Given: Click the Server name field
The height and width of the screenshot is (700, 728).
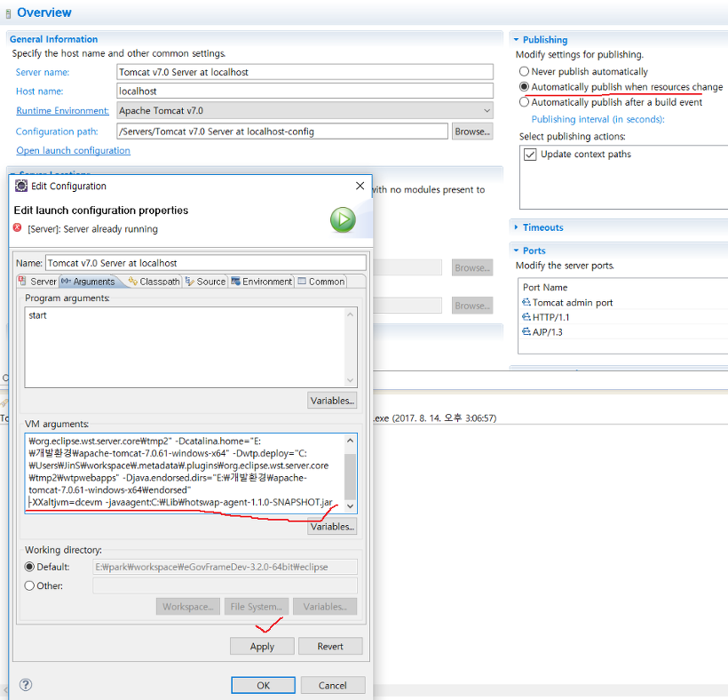Looking at the screenshot, I should pos(305,72).
